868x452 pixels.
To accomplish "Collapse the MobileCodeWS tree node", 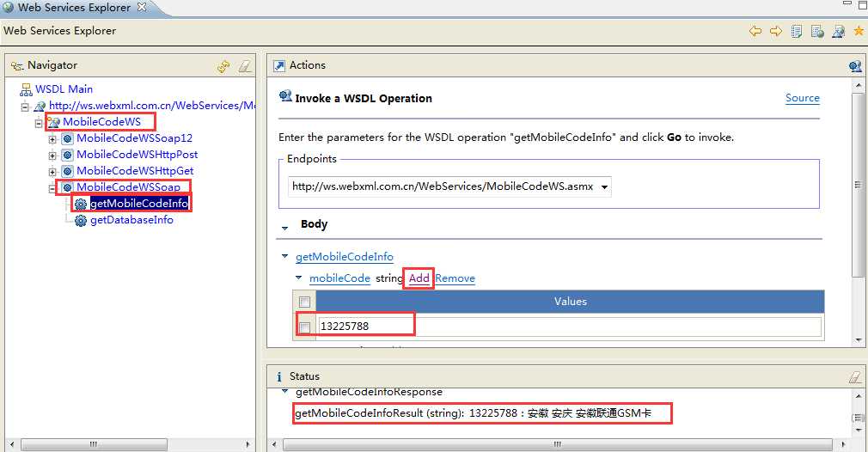I will 39,123.
